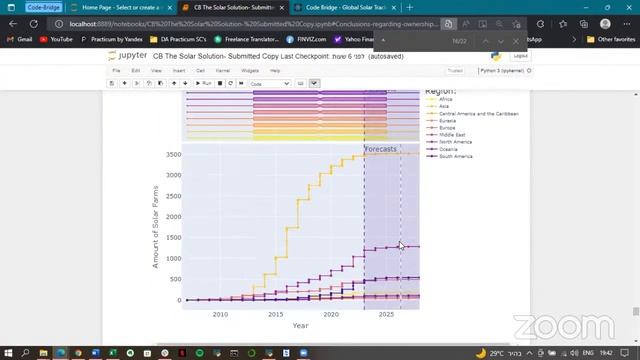Open browser favorites star icon

[563, 24]
